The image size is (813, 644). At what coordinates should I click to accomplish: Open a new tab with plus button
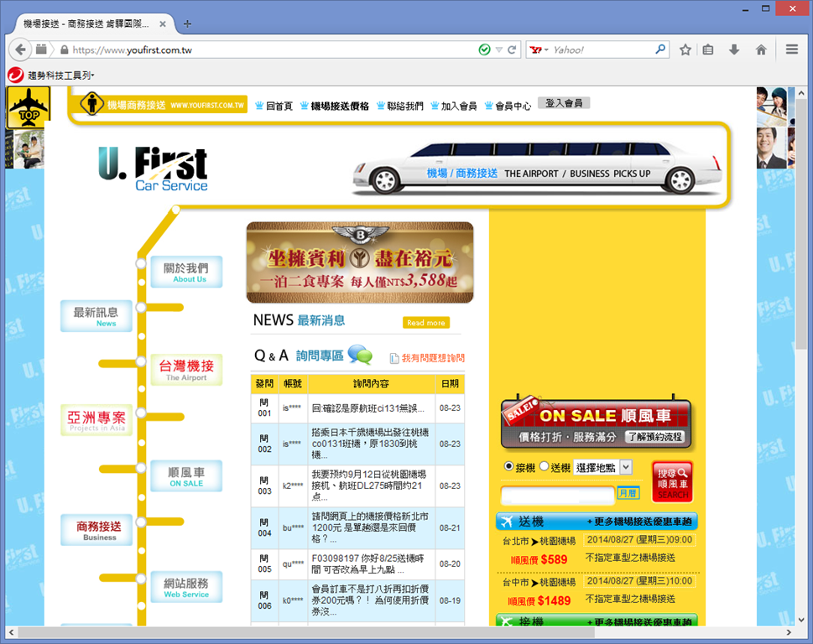click(187, 23)
